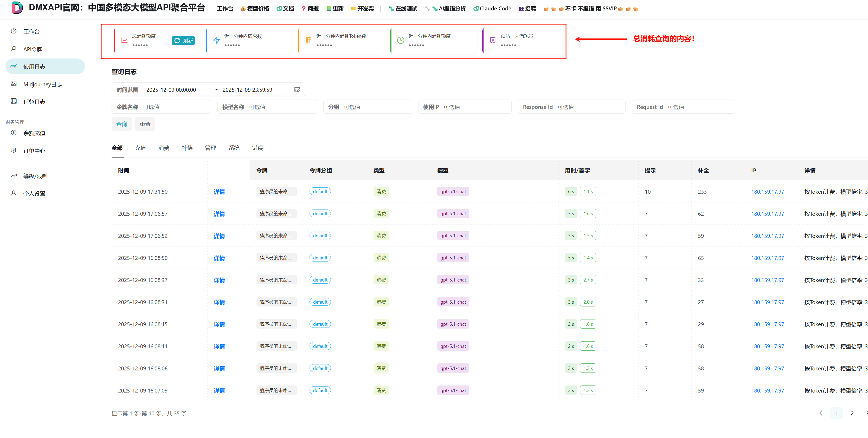Viewport: 868px width, 438px height.
Task: Click the 查询 search button
Action: pyautogui.click(x=122, y=124)
